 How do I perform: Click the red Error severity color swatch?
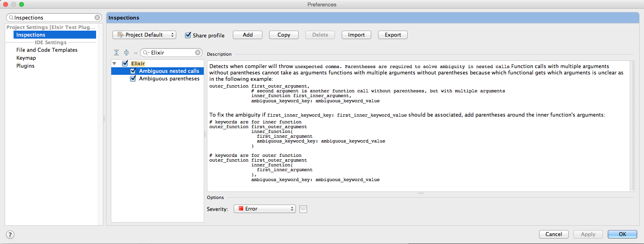click(x=241, y=209)
